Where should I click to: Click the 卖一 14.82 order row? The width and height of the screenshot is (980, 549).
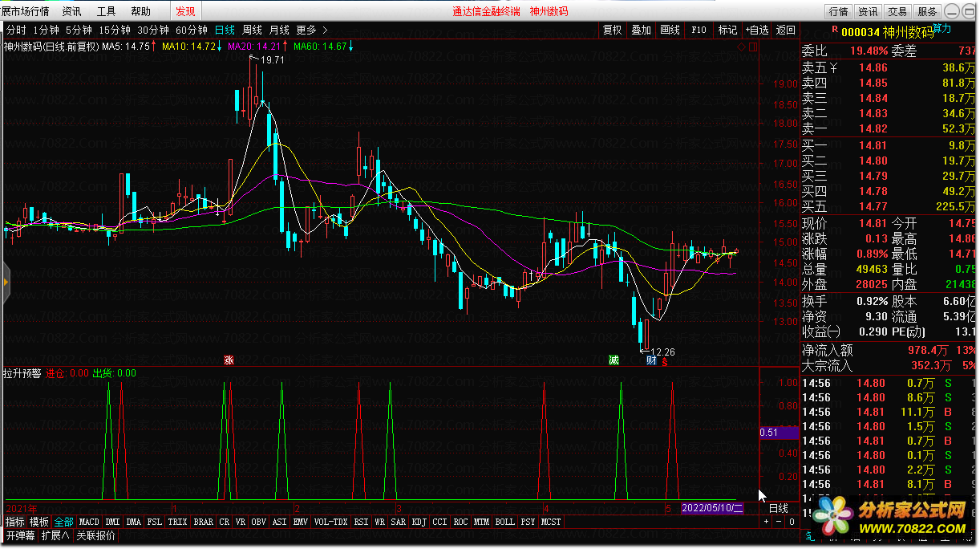tap(889, 128)
